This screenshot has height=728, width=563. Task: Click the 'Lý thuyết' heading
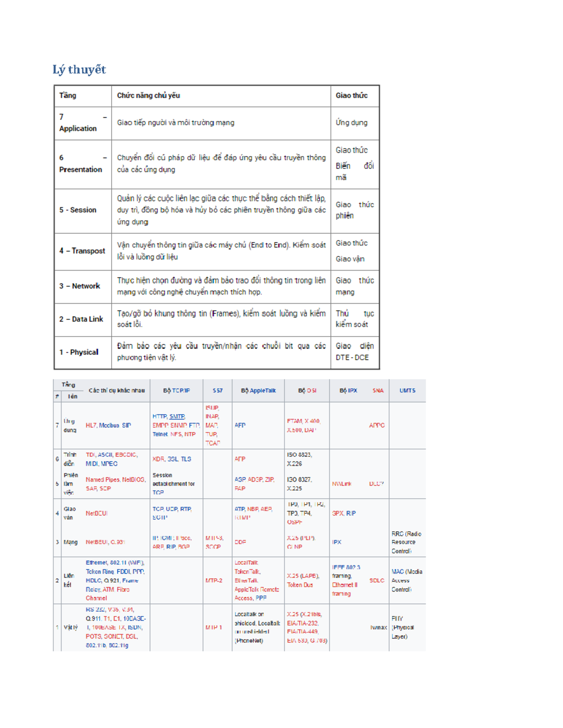[79, 70]
